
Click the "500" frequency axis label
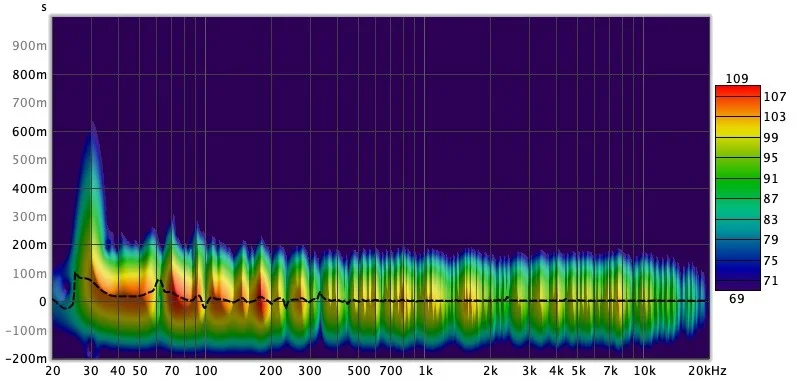click(x=359, y=371)
